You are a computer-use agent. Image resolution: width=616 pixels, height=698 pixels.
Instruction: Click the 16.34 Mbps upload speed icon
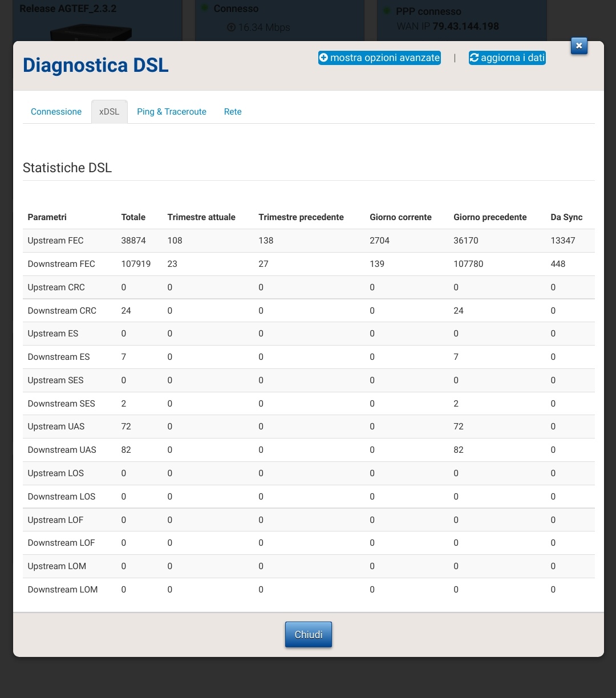point(231,27)
